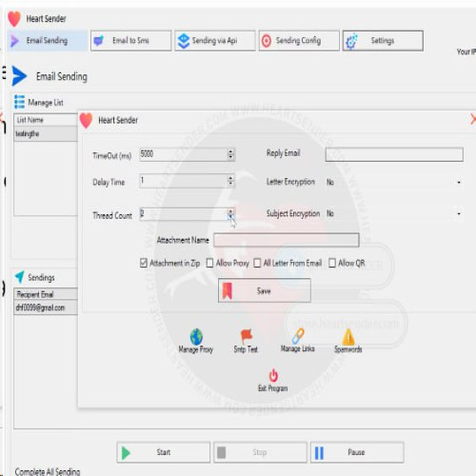Open the Spamwords warning icon
This screenshot has width=476, height=476.
point(348,336)
